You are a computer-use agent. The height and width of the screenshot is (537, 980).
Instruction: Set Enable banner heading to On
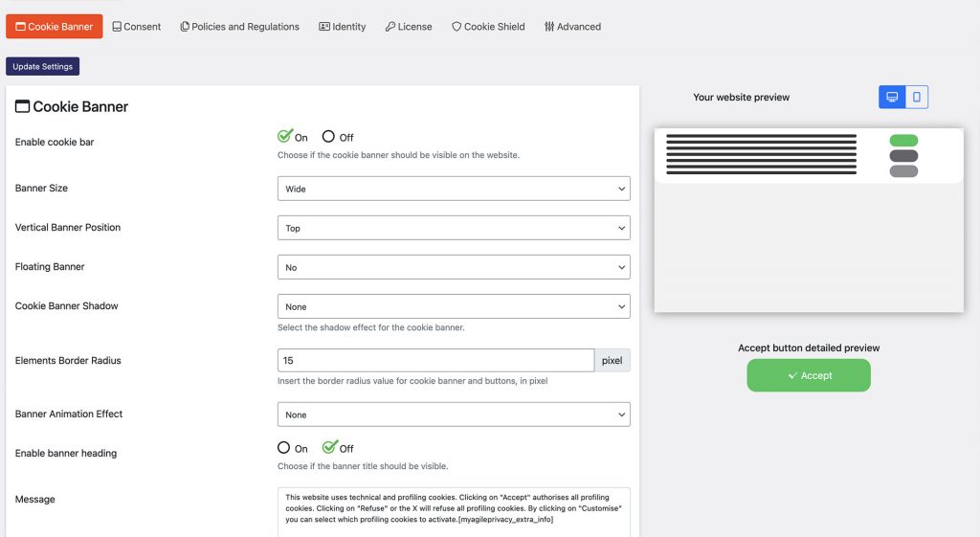[283, 448]
